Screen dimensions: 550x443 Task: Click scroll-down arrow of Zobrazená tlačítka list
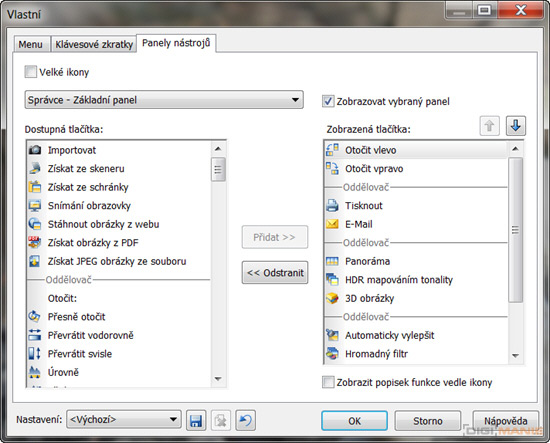pyautogui.click(x=515, y=356)
